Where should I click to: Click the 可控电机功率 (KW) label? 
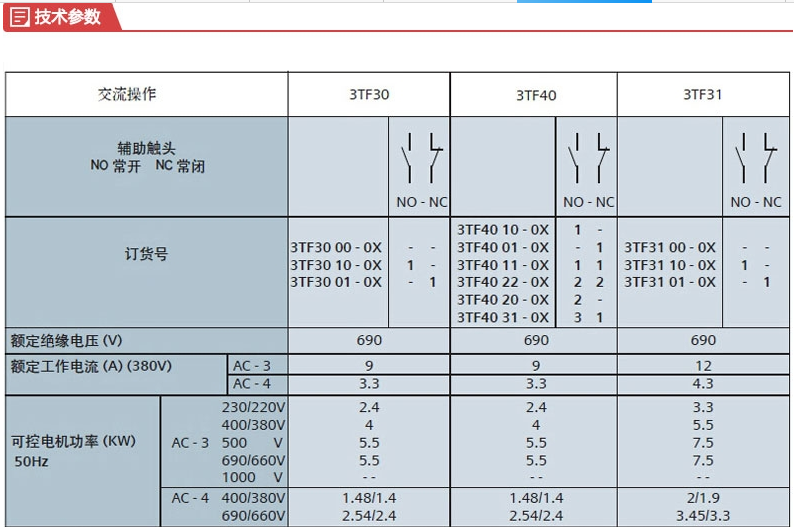pos(72,441)
